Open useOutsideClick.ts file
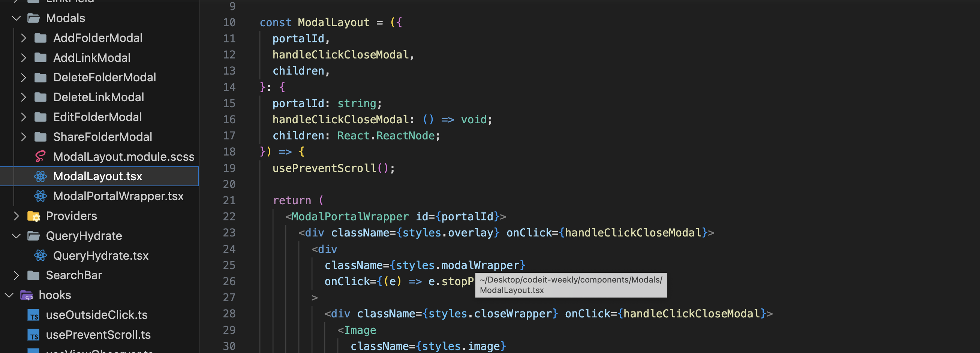The height and width of the screenshot is (353, 980). coord(97,315)
